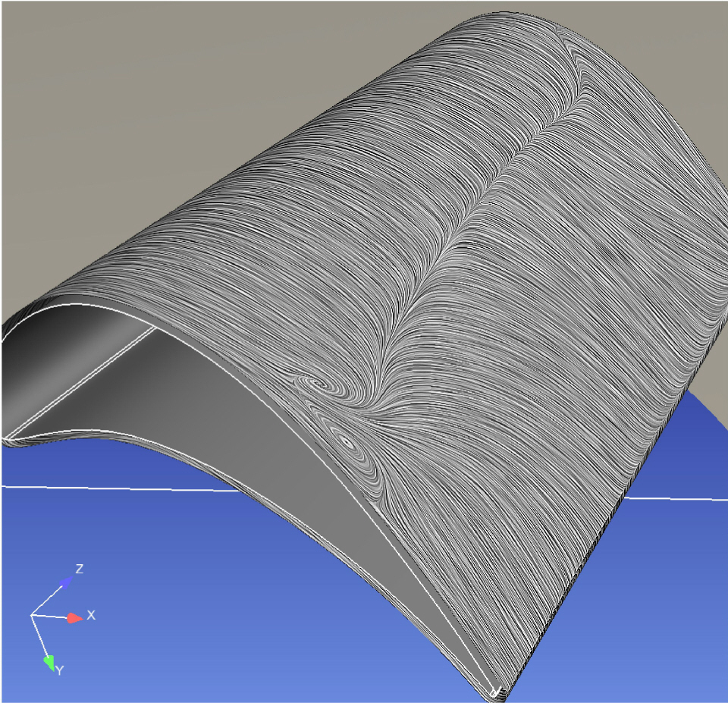Viewport: 728px width, 703px height.
Task: Click the red X axis arrow
Action: (75, 618)
